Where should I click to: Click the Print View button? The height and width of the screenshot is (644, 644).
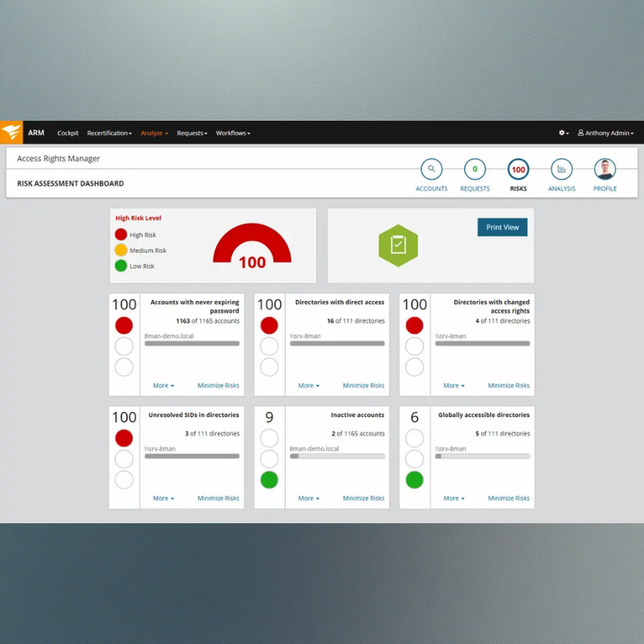(502, 227)
